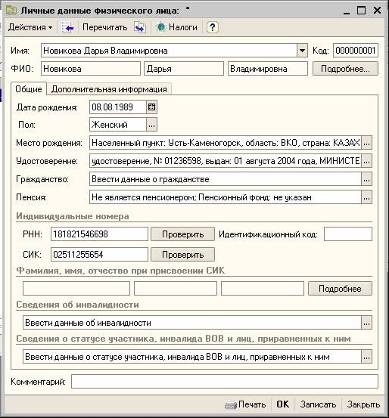Open the calendar picker for birth date

click(x=152, y=107)
